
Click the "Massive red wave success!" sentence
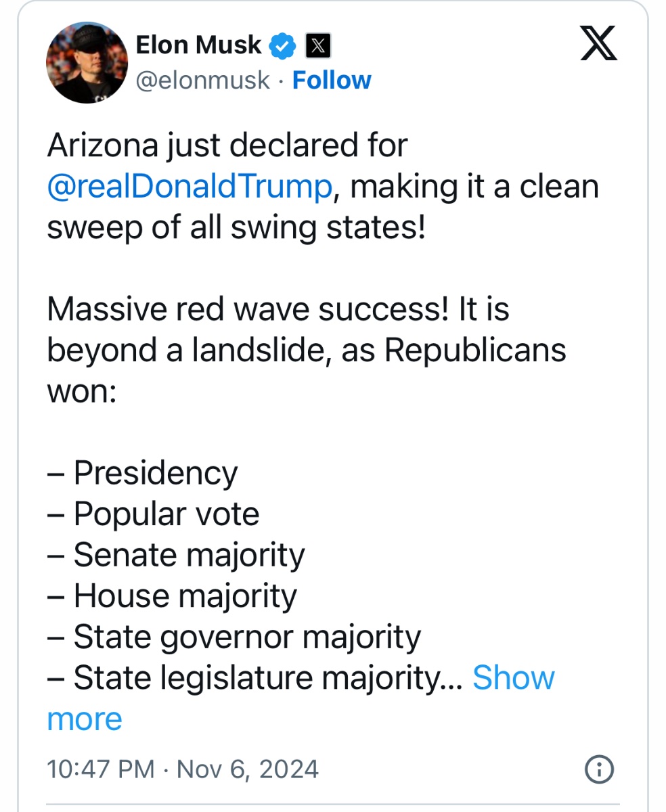click(250, 309)
